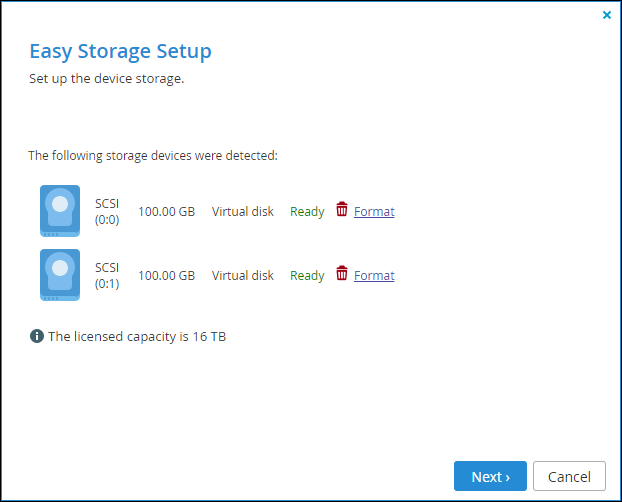The height and width of the screenshot is (502, 622).
Task: Select the SCSI (0:0) label text
Action: tap(107, 212)
